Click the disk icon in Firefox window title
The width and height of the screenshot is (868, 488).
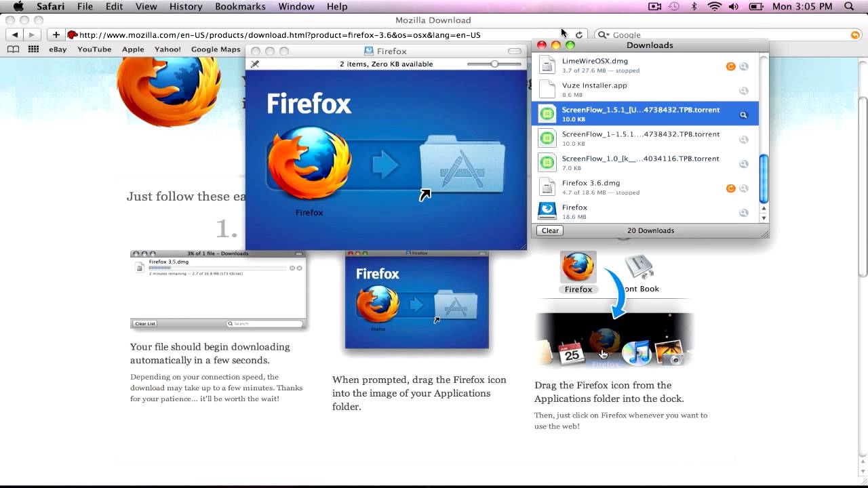point(368,51)
